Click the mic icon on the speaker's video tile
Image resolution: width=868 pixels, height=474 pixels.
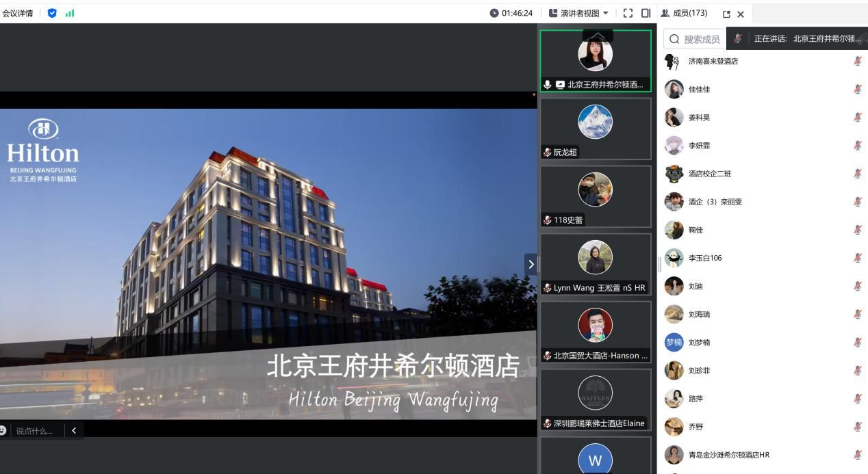(548, 85)
